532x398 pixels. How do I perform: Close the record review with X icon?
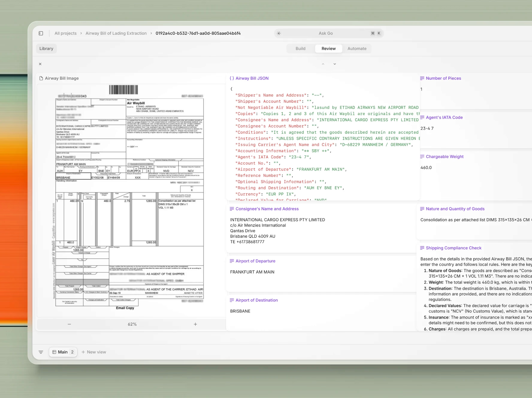40,64
